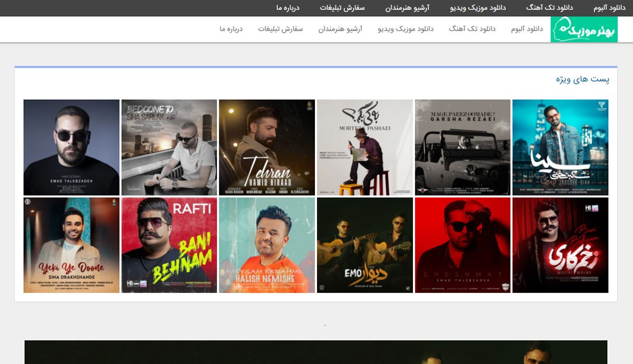This screenshot has width=633, height=364.
Task: Select درباره ما in the white navigation bar
Action: (231, 29)
